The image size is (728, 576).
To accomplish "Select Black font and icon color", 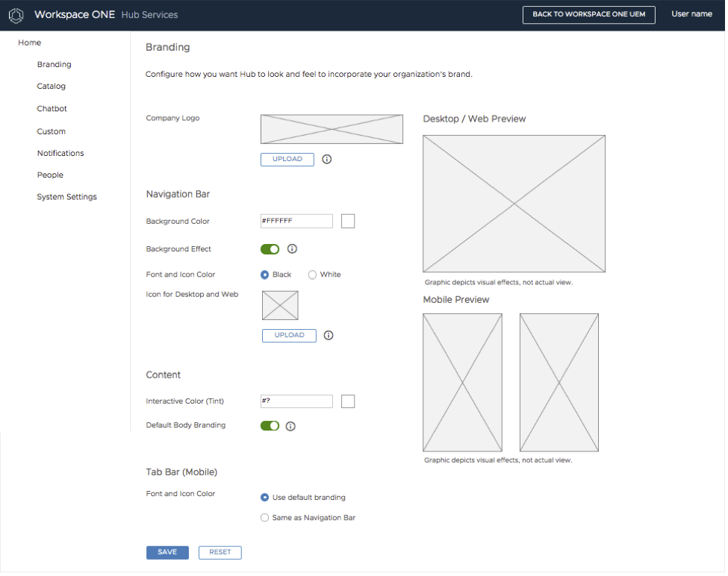I will (x=266, y=276).
